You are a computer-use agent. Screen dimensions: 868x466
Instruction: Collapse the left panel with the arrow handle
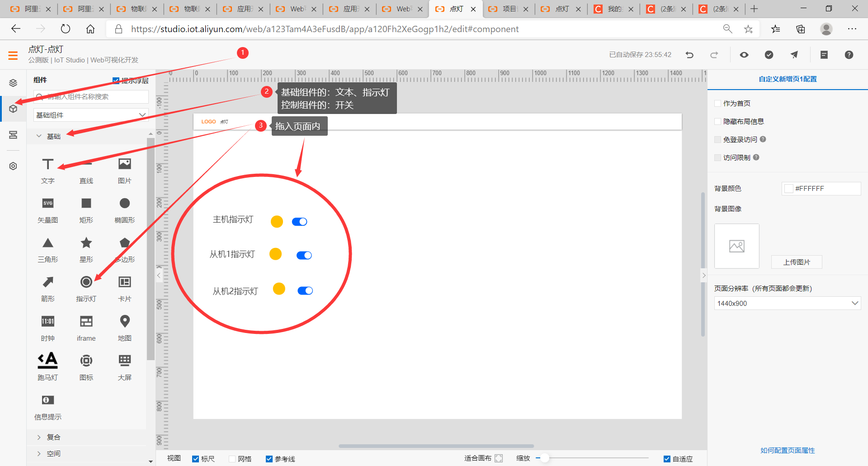click(159, 275)
